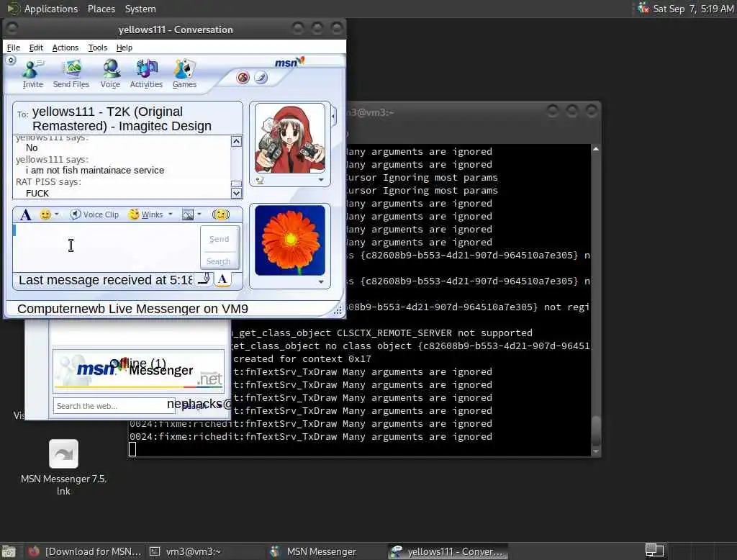This screenshot has width=737, height=560.
Task: Open the Edit menu
Action: (36, 48)
